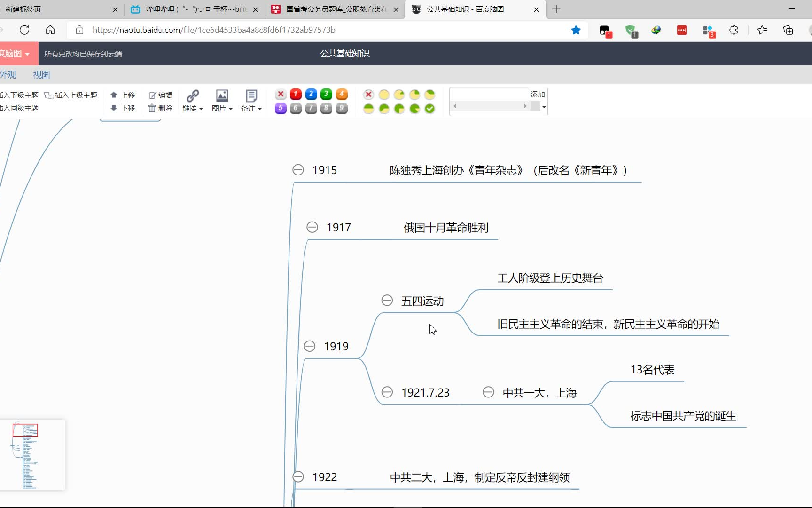Move node up with 上移
Screen dimensions: 812x508
[123, 95]
